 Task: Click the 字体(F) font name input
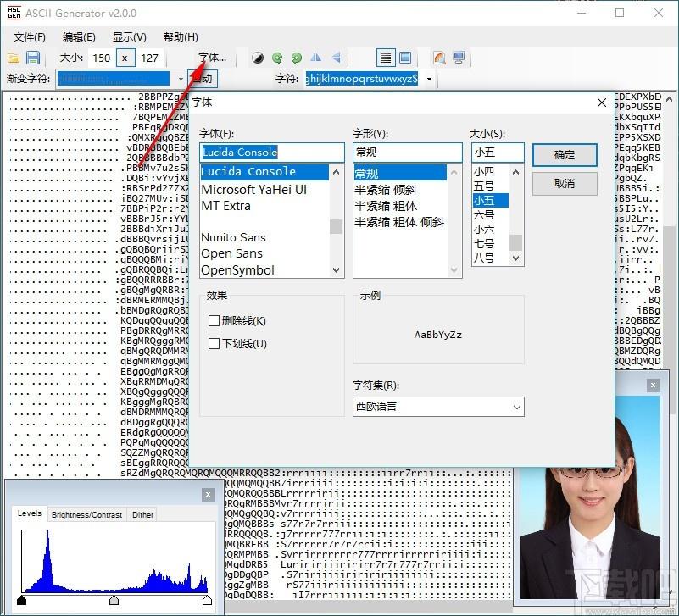click(272, 152)
